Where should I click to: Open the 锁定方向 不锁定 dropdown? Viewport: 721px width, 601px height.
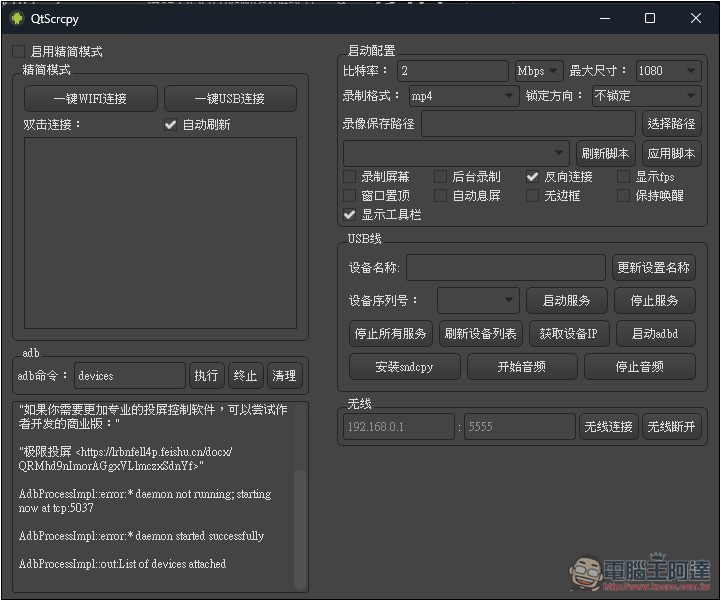click(x=647, y=96)
